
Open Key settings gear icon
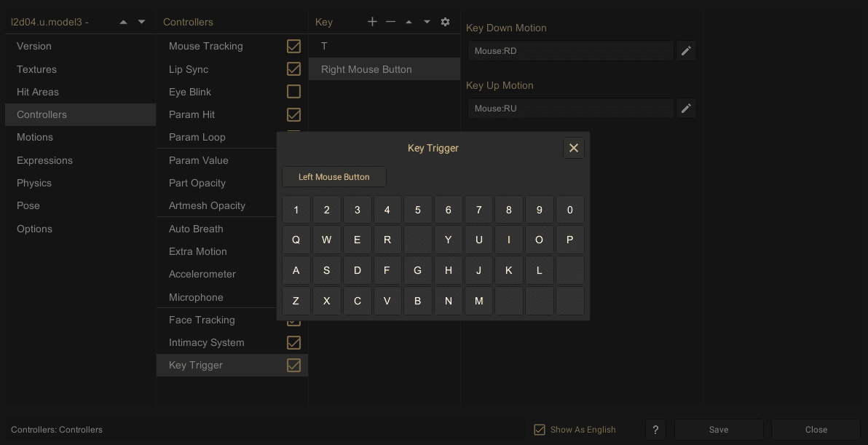(x=445, y=22)
